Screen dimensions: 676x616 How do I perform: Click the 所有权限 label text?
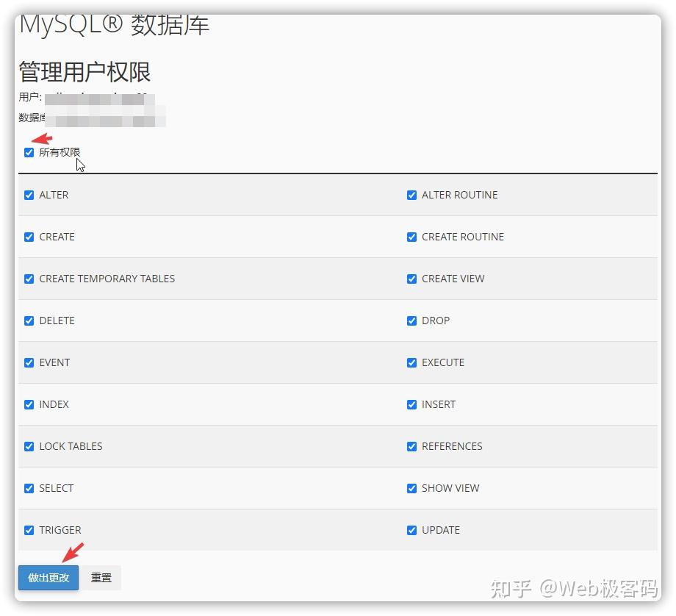(60, 152)
